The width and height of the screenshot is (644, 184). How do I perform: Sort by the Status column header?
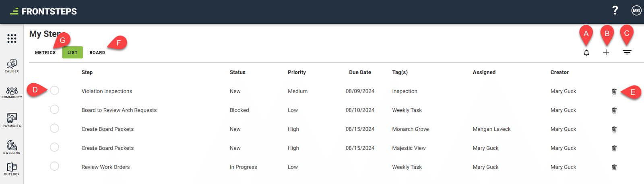pyautogui.click(x=237, y=72)
